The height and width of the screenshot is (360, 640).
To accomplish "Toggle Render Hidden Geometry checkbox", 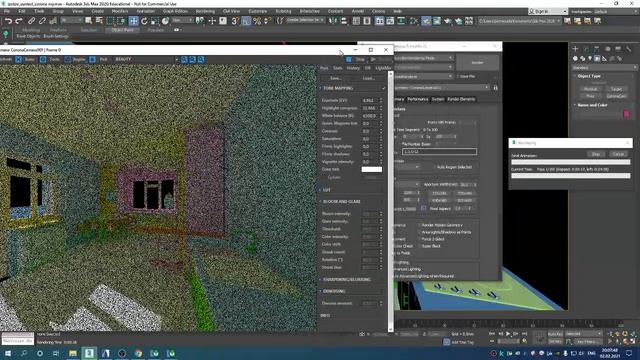I will tap(419, 225).
